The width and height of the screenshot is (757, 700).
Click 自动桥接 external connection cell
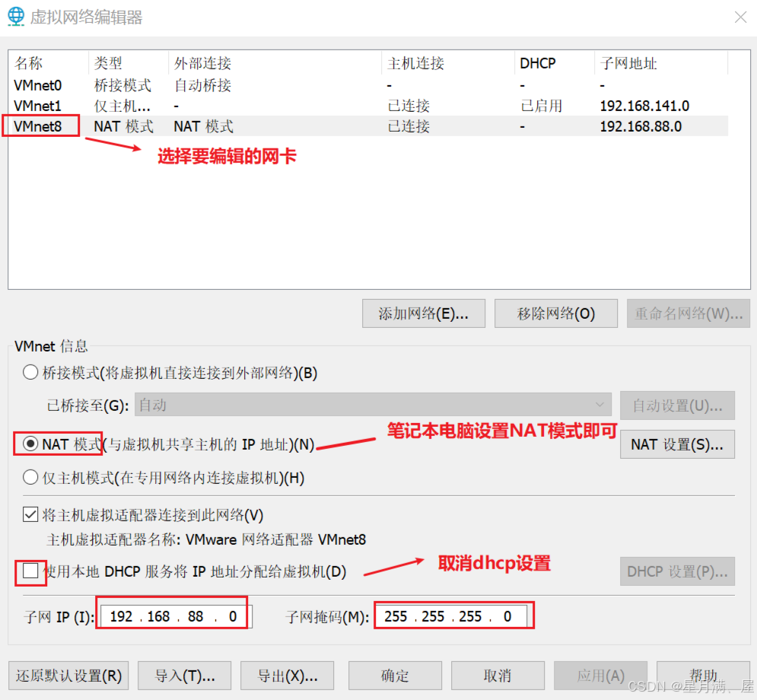tap(203, 85)
